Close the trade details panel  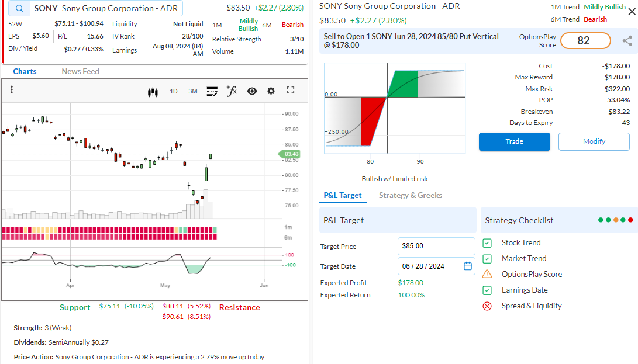tap(632, 12)
